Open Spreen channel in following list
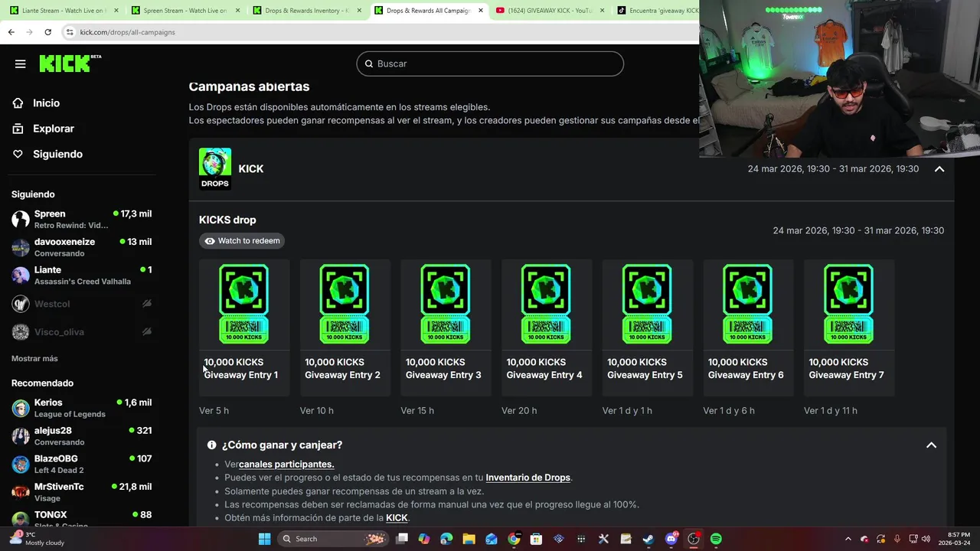 coord(81,219)
